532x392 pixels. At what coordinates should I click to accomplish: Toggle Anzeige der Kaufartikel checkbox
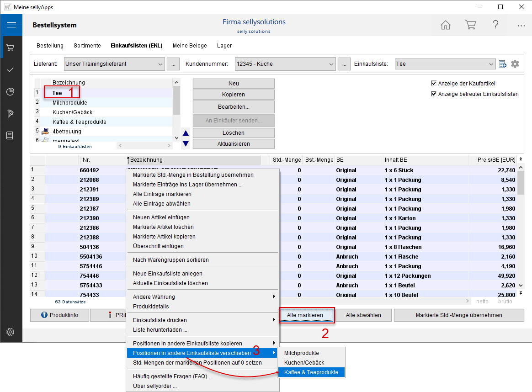click(434, 84)
